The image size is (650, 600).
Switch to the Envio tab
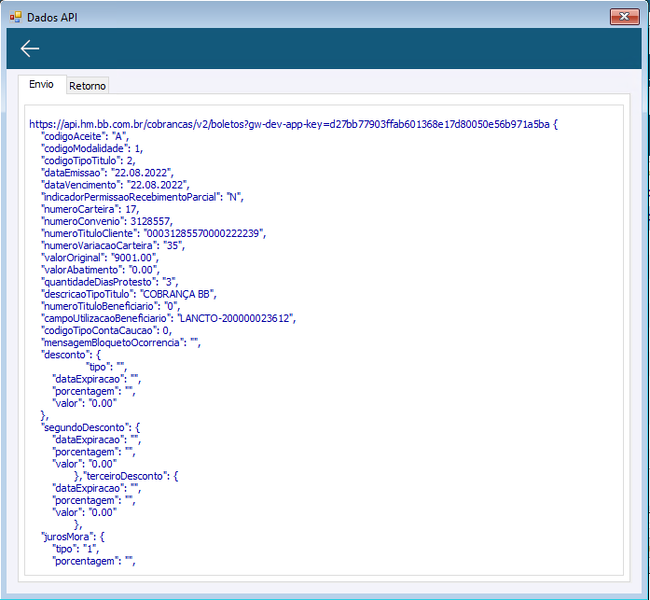(41, 85)
